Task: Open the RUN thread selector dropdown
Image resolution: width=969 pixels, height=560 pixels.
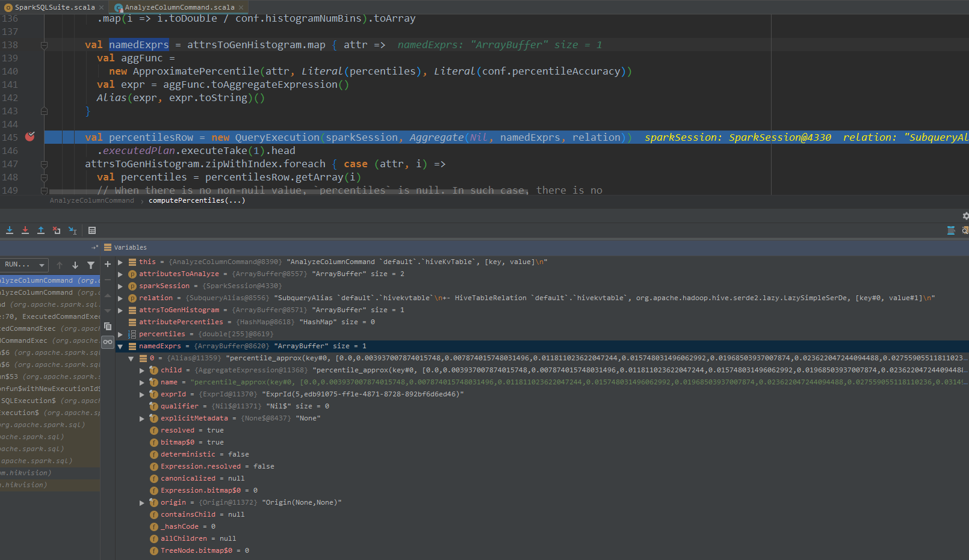Action: (x=24, y=265)
